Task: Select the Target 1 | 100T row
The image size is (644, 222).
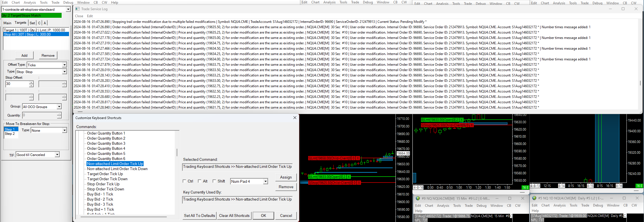Action: point(36,30)
